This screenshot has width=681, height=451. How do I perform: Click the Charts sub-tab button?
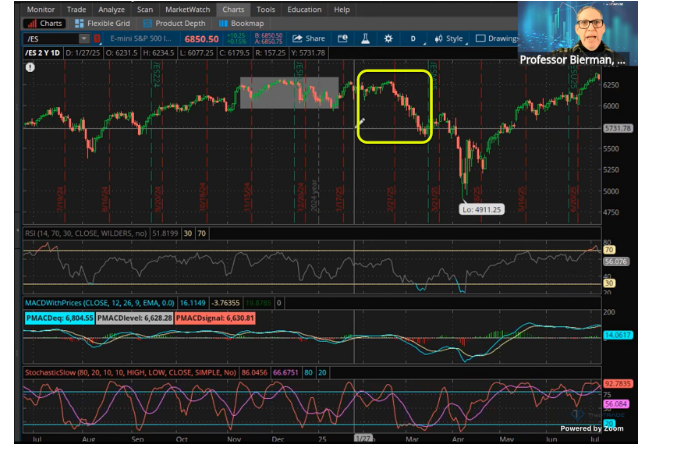(x=46, y=23)
